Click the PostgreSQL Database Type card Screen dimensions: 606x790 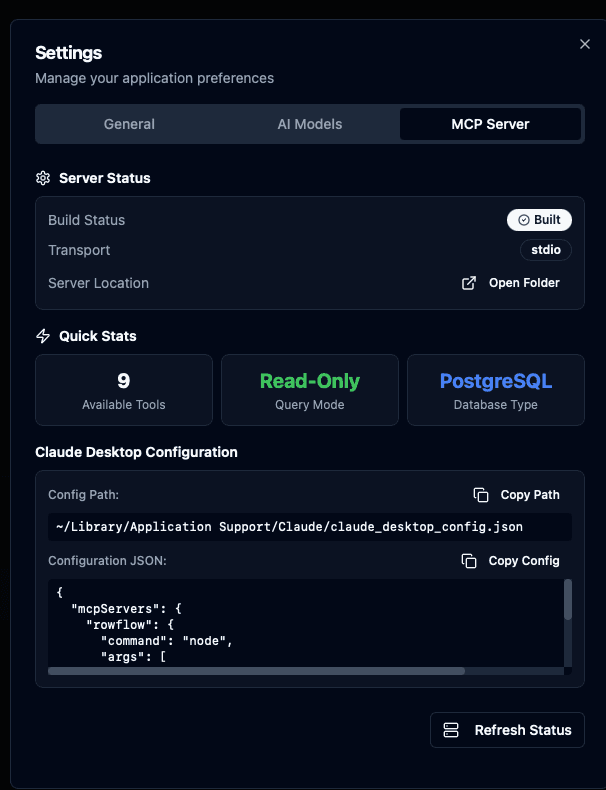[496, 390]
